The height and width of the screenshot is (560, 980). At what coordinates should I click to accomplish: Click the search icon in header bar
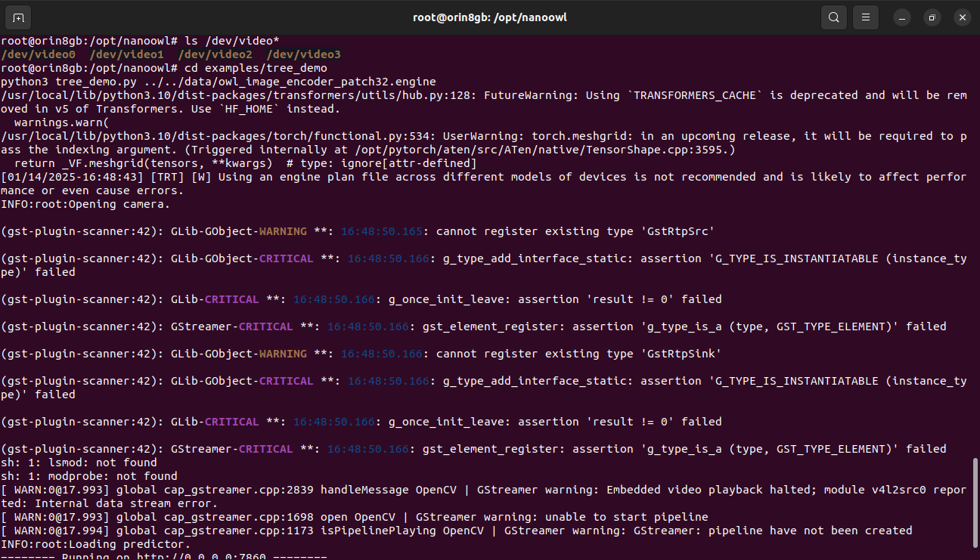coord(833,17)
